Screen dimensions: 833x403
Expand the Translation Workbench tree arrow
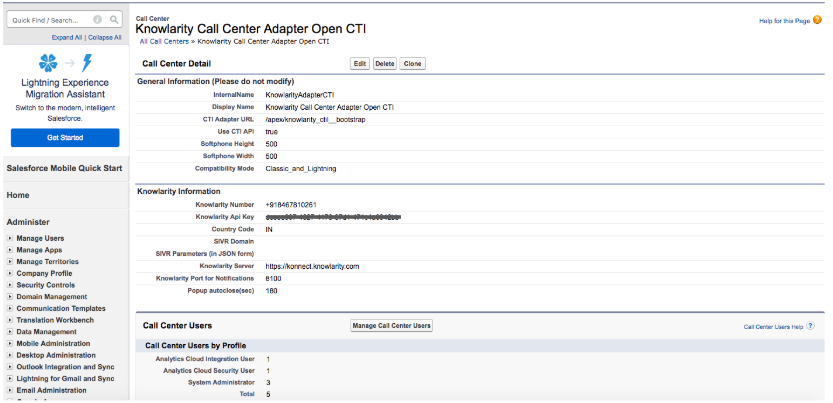(10, 320)
